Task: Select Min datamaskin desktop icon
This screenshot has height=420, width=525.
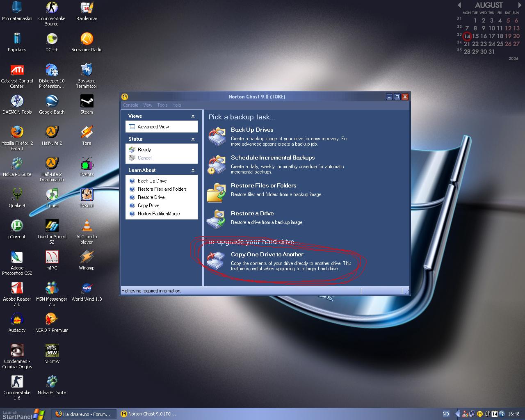Action: pyautogui.click(x=17, y=11)
